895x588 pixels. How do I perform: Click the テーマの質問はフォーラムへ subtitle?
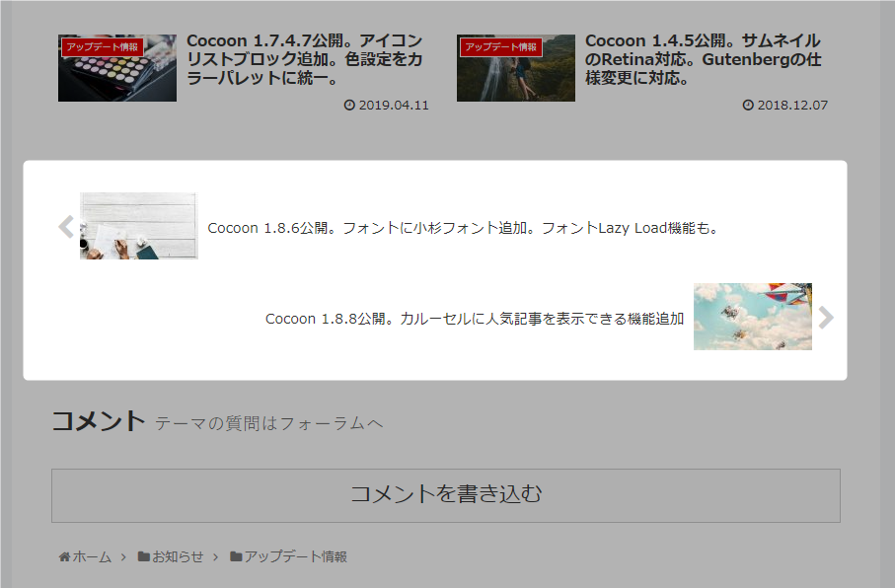(268, 423)
